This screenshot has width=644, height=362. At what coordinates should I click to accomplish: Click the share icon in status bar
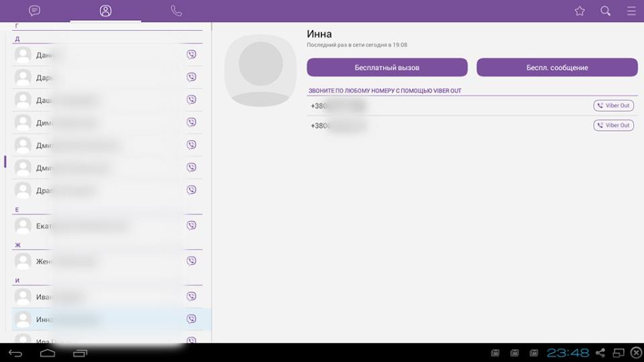point(600,353)
